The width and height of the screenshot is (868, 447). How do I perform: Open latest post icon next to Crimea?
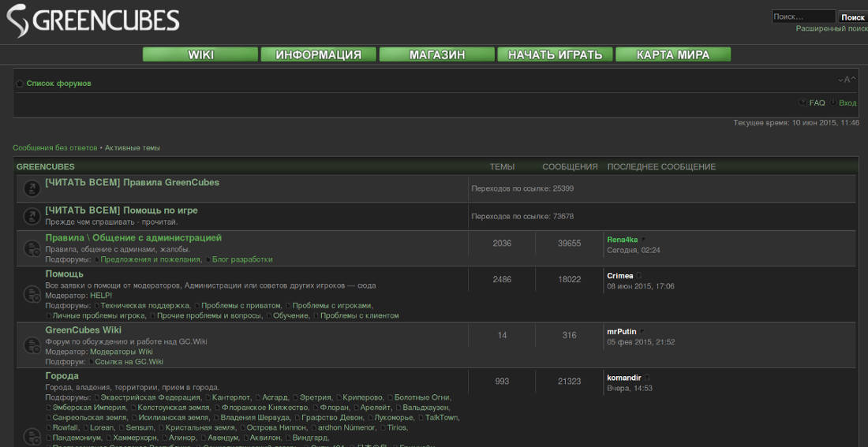click(x=639, y=275)
